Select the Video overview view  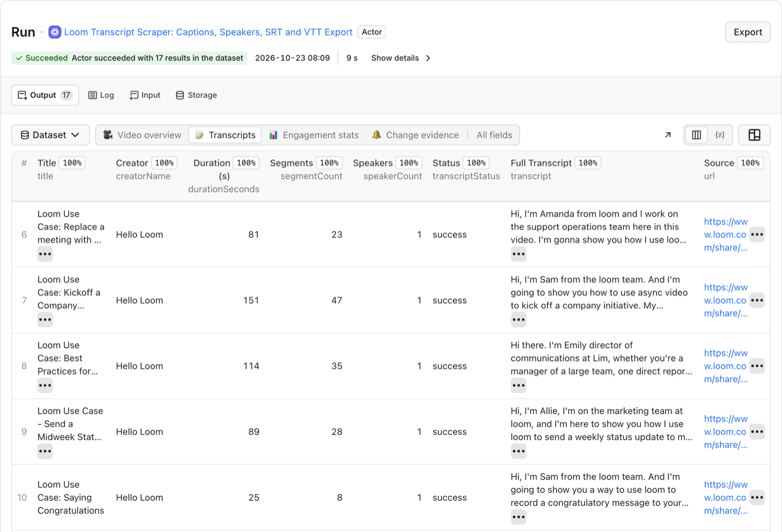(x=142, y=135)
